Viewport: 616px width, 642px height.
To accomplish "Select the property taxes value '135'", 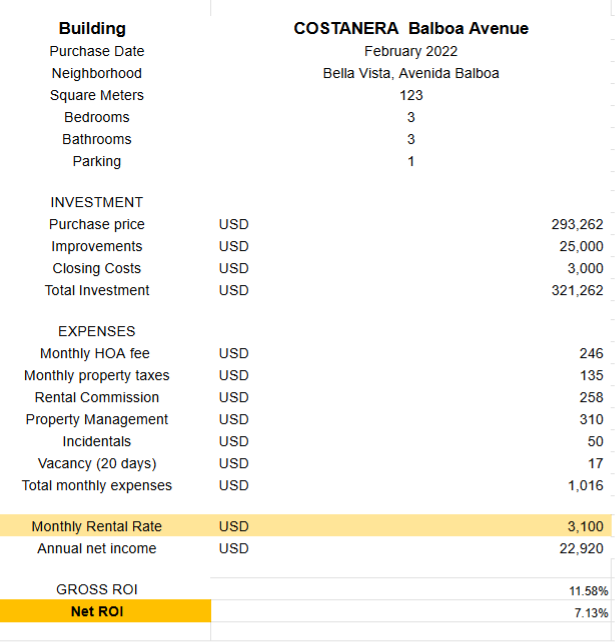I will tap(591, 375).
